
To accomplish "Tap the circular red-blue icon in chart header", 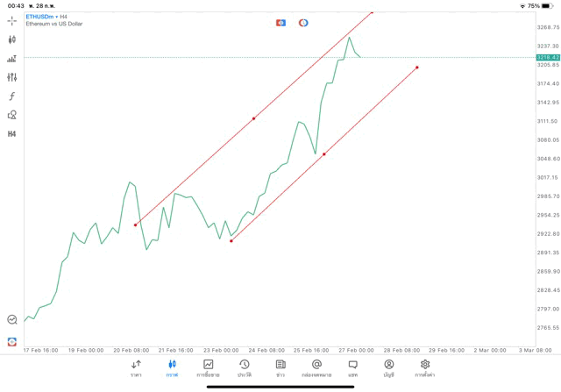I will pyautogui.click(x=303, y=23).
